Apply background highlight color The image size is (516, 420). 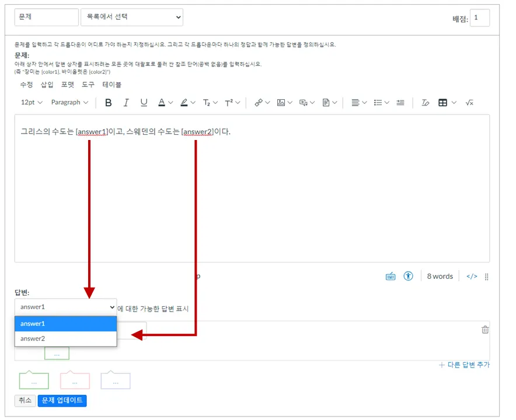[184, 103]
